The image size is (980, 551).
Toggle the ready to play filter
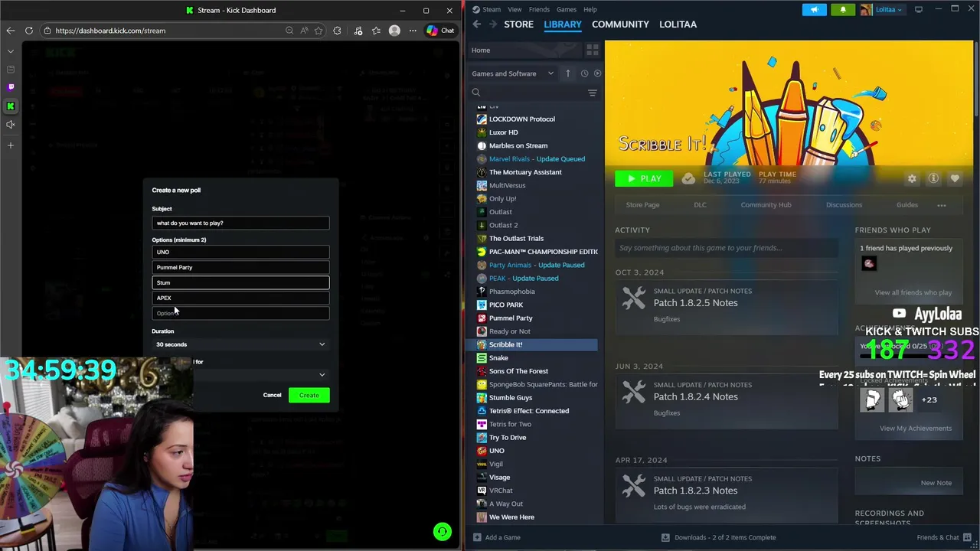597,73
